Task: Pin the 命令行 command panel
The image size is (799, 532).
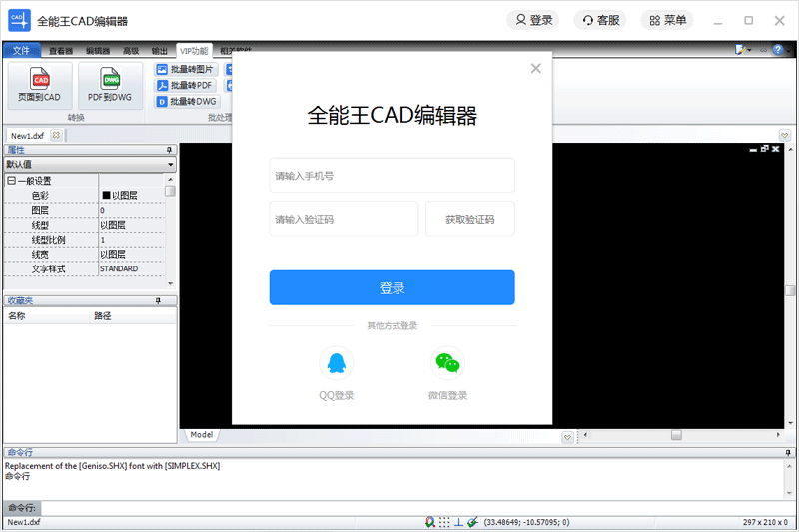Action: click(x=788, y=452)
